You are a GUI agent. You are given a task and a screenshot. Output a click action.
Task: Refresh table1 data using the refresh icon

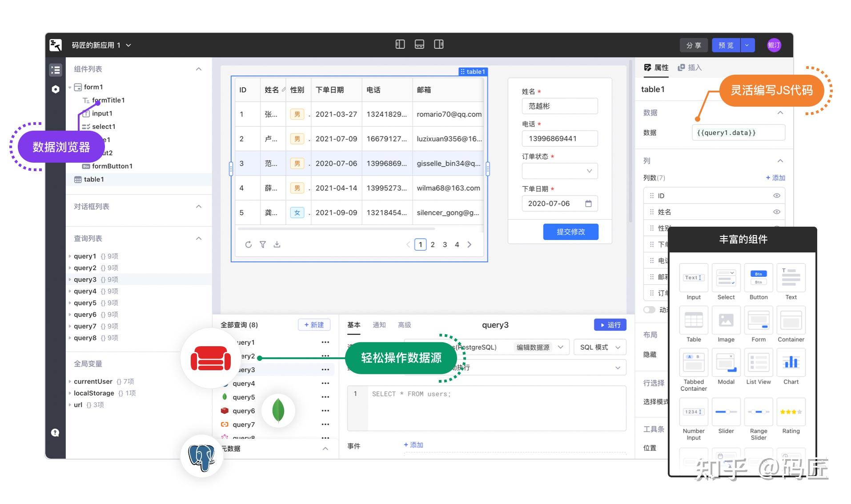(248, 244)
